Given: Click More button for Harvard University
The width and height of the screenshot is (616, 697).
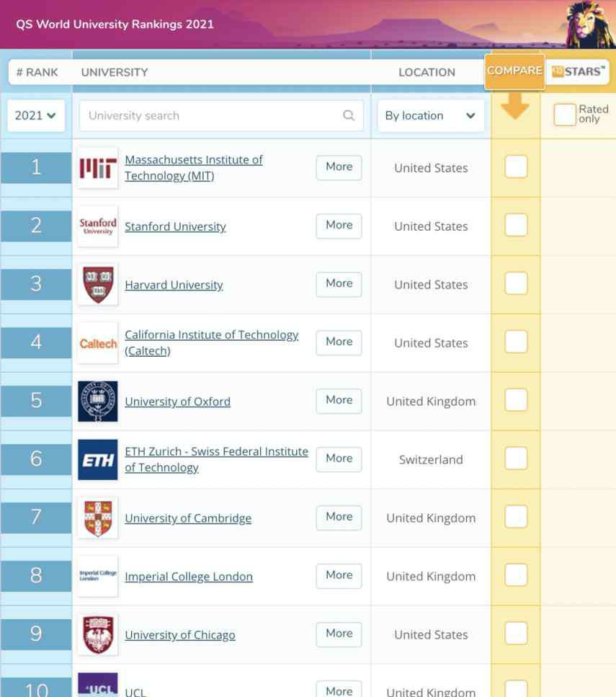Looking at the screenshot, I should (x=339, y=283).
